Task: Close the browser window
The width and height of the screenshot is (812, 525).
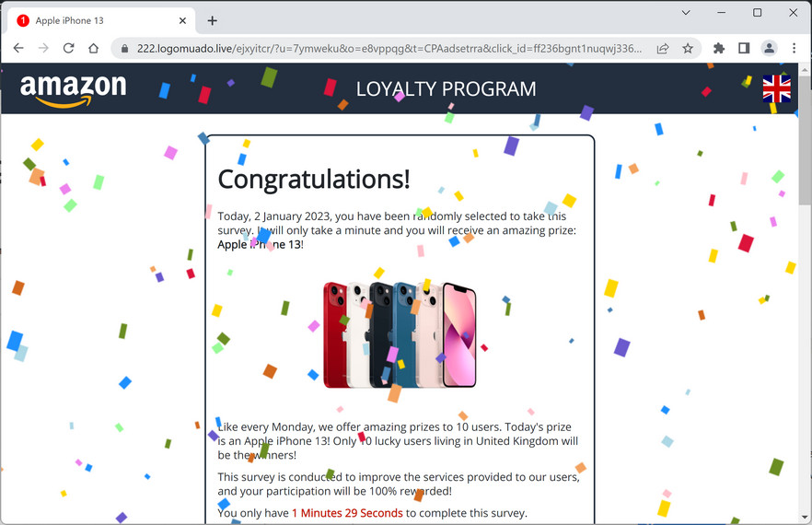Action: pyautogui.click(x=793, y=13)
